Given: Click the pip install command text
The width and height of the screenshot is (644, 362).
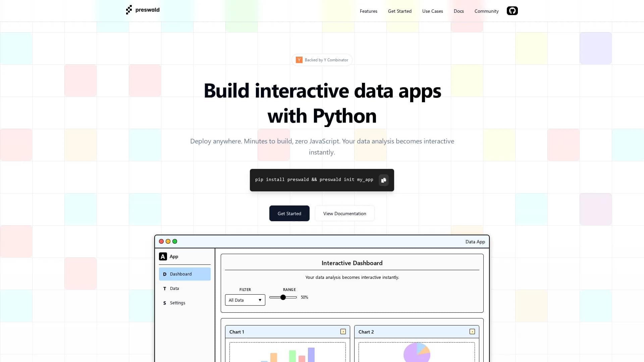Looking at the screenshot, I should pyautogui.click(x=314, y=180).
